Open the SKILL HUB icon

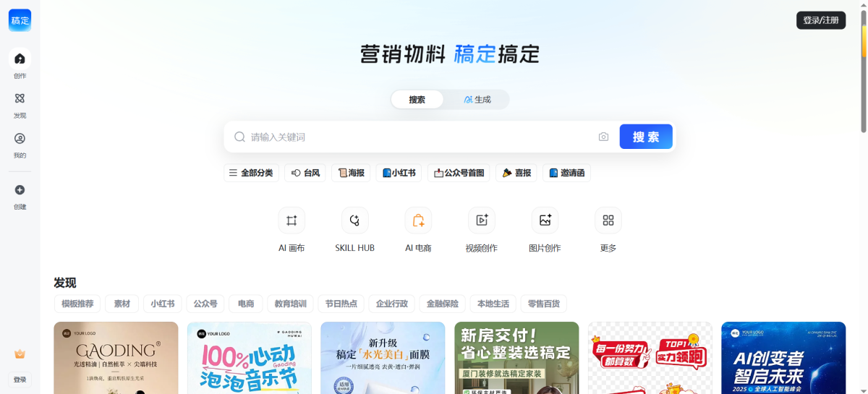point(354,220)
